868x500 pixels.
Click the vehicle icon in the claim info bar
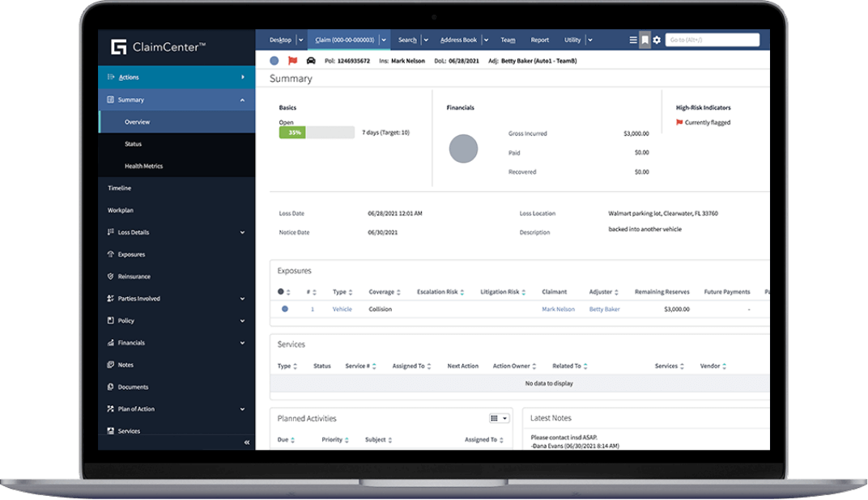[309, 60]
